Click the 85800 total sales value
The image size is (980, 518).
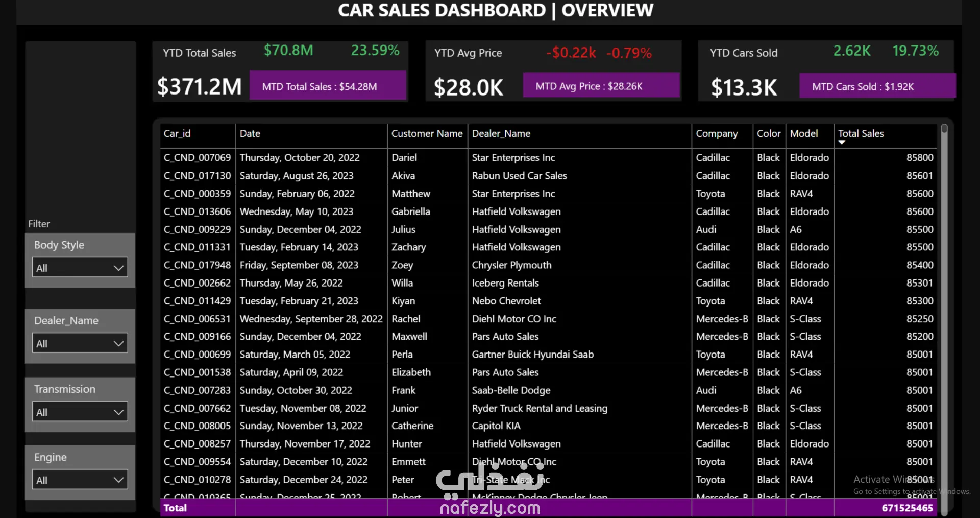[920, 158]
